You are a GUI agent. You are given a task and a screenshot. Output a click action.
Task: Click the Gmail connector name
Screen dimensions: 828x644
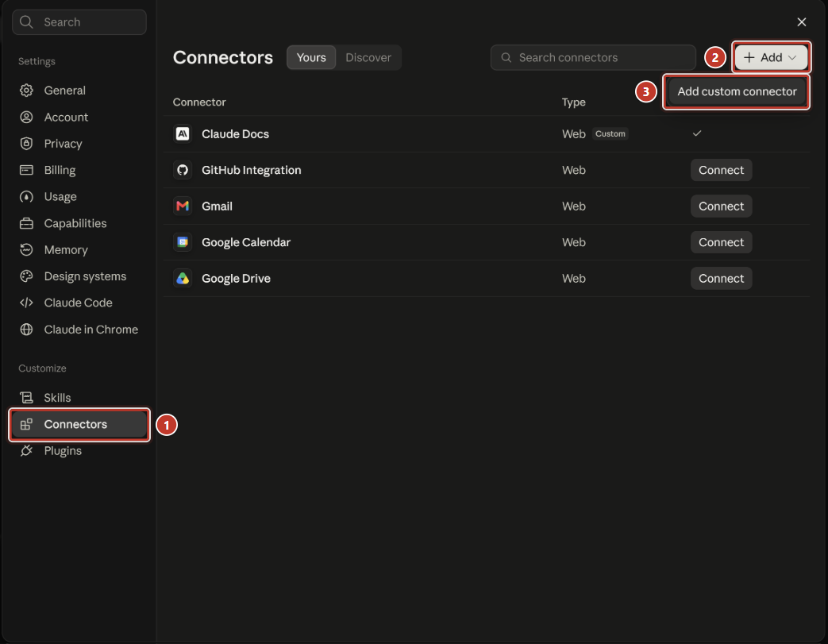pyautogui.click(x=217, y=206)
